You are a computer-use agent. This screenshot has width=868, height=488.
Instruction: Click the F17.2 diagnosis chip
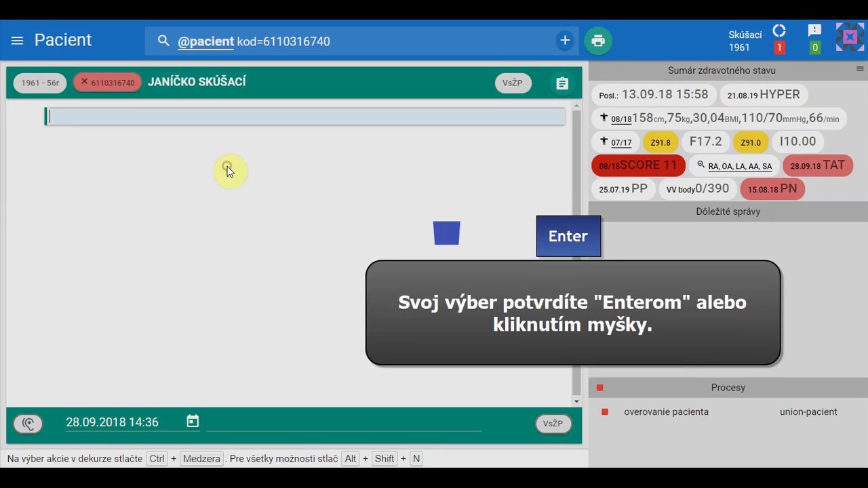tap(705, 142)
